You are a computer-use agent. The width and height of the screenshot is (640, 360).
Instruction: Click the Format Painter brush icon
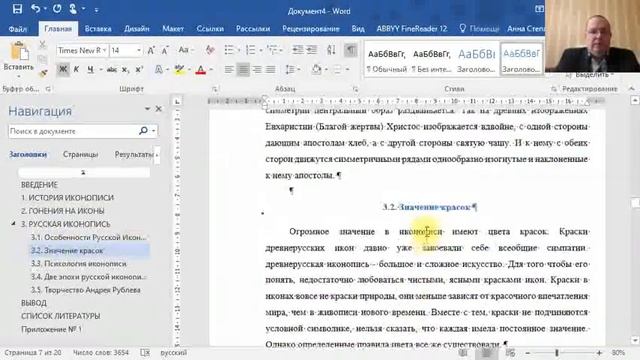tap(43, 73)
